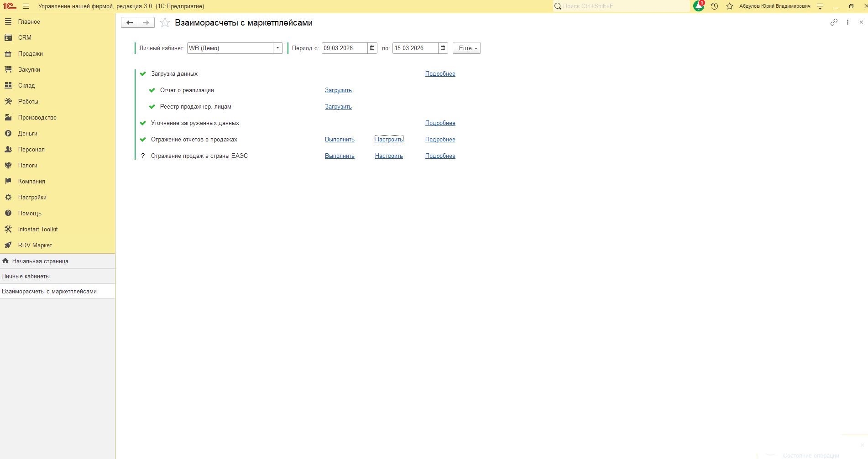Viewport: 868px width, 459px height.
Task: Open the 1C main menu hamburger icon
Action: pyautogui.click(x=26, y=6)
